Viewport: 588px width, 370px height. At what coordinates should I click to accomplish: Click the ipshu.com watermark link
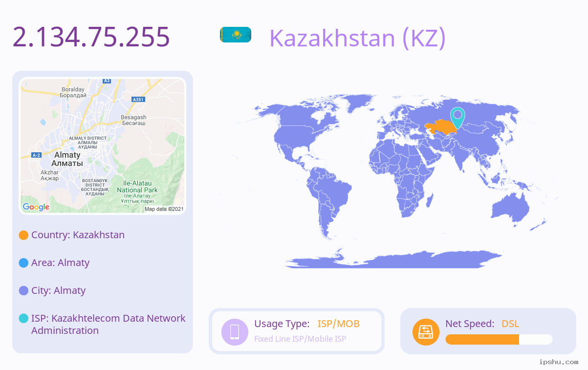pos(559,362)
